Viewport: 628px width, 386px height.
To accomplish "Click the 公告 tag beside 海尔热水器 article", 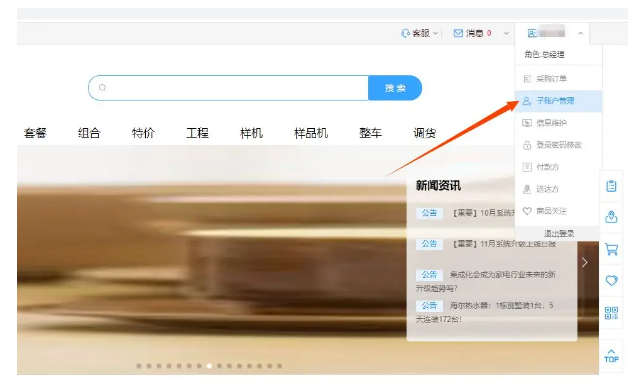I will pos(429,306).
